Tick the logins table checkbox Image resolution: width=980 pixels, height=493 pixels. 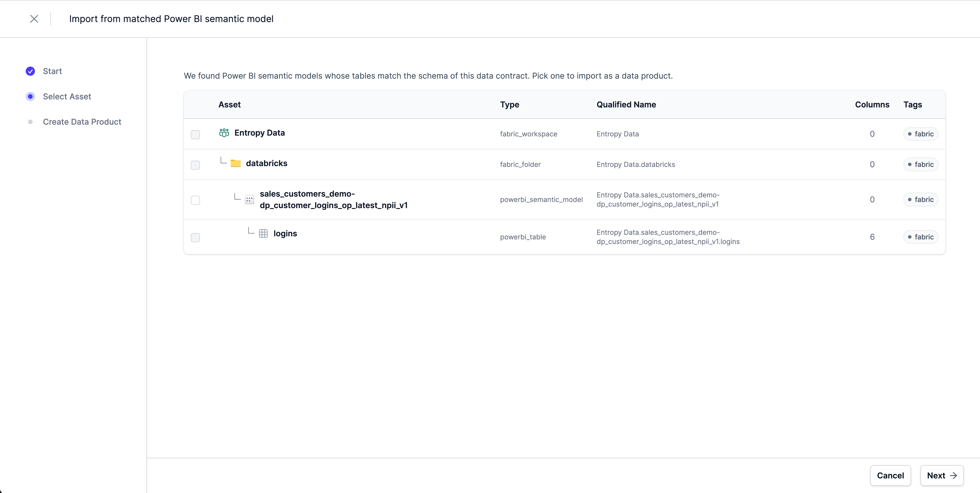point(195,237)
